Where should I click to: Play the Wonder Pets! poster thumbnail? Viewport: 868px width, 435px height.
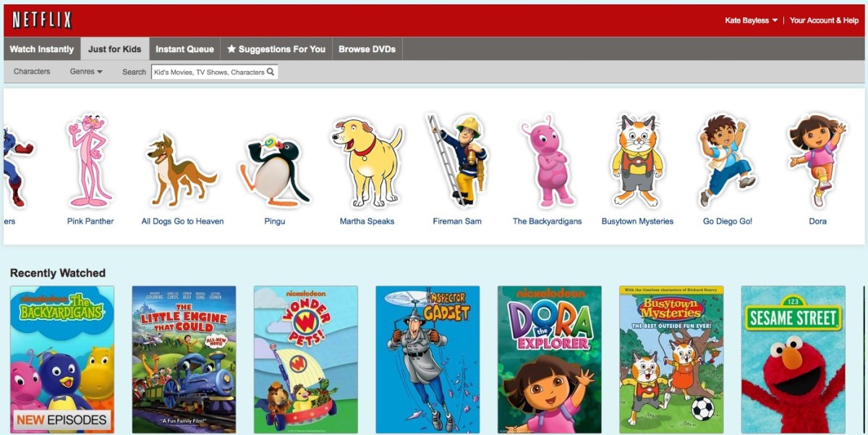tap(306, 360)
